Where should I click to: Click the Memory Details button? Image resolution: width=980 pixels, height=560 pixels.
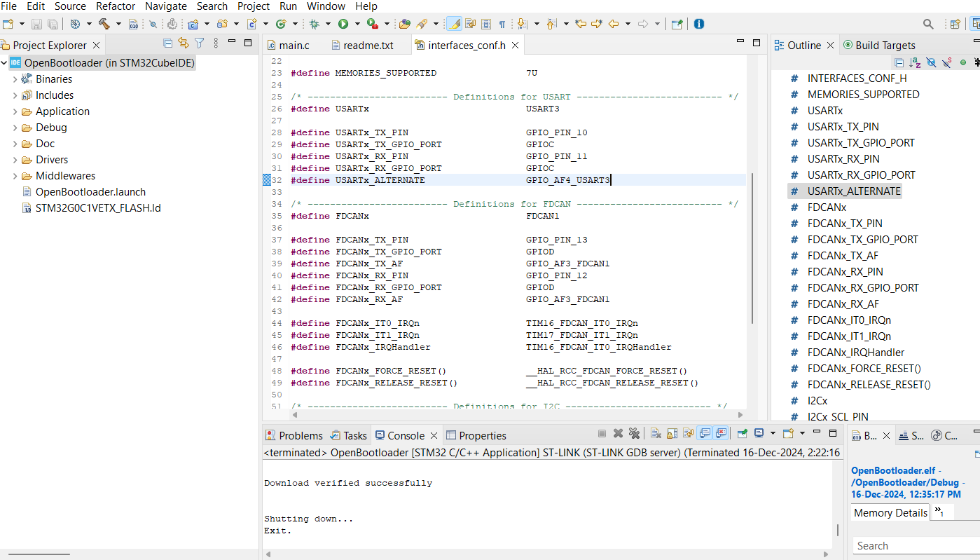tap(890, 512)
